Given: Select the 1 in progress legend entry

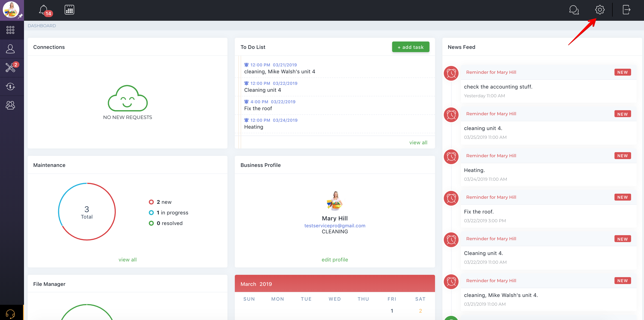Looking at the screenshot, I should coord(168,213).
